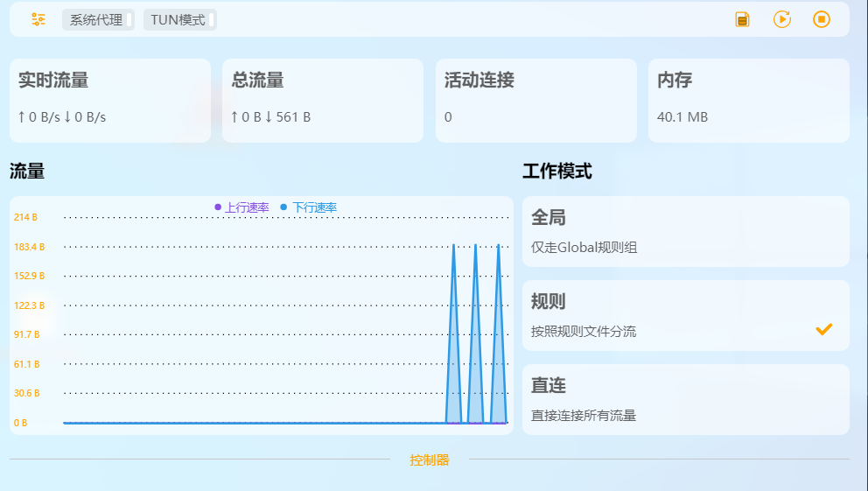
Task: Click the 直接连接所有流量 description
Action: pyautogui.click(x=584, y=415)
